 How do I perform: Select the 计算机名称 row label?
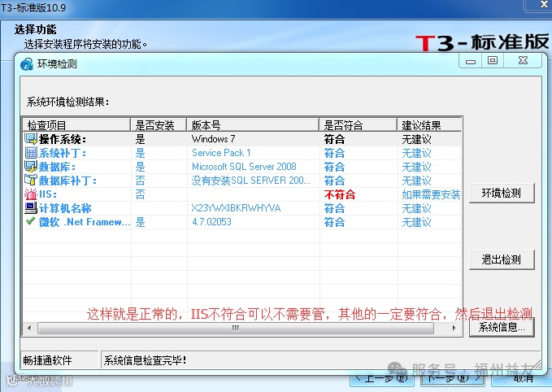pos(65,208)
